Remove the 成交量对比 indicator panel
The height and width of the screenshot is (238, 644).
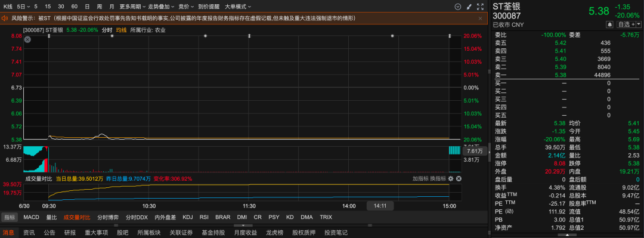[x=459, y=179]
